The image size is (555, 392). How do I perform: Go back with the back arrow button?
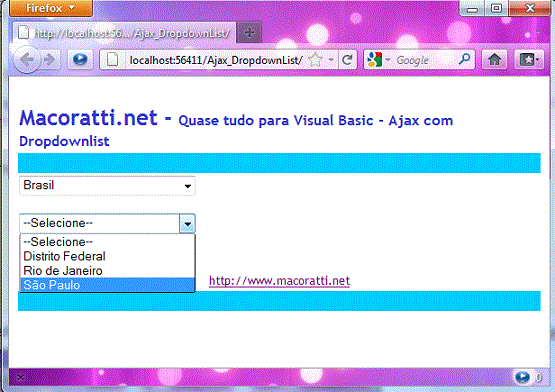(27, 59)
